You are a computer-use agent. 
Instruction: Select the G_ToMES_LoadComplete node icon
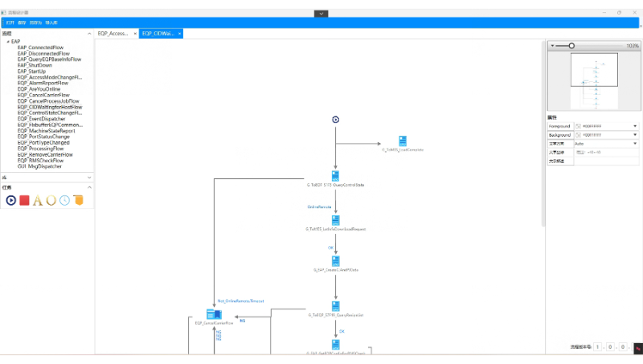pyautogui.click(x=403, y=141)
